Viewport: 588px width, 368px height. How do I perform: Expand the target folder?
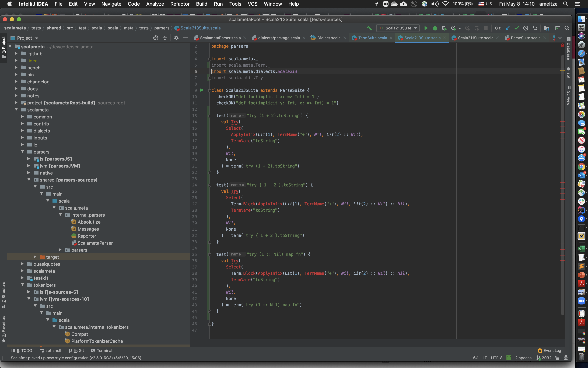pyautogui.click(x=35, y=257)
